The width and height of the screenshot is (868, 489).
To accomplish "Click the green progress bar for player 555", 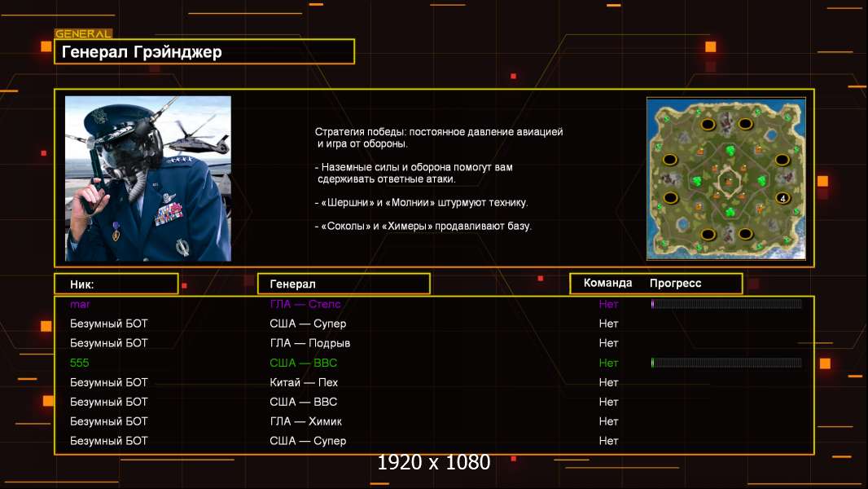I will (726, 363).
